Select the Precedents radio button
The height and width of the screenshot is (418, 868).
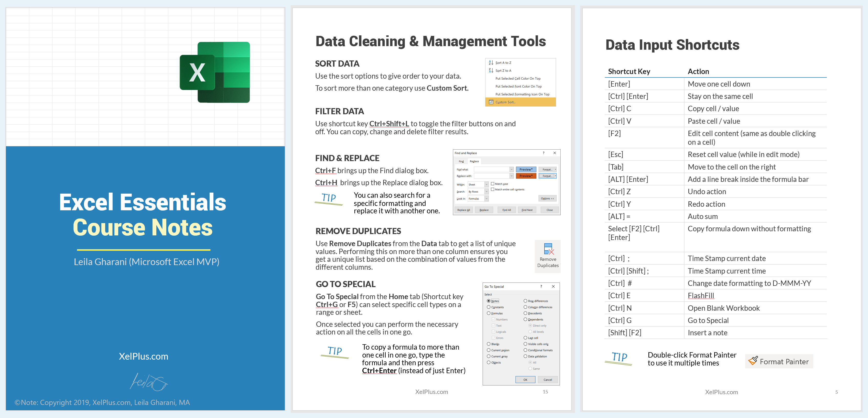click(x=525, y=313)
